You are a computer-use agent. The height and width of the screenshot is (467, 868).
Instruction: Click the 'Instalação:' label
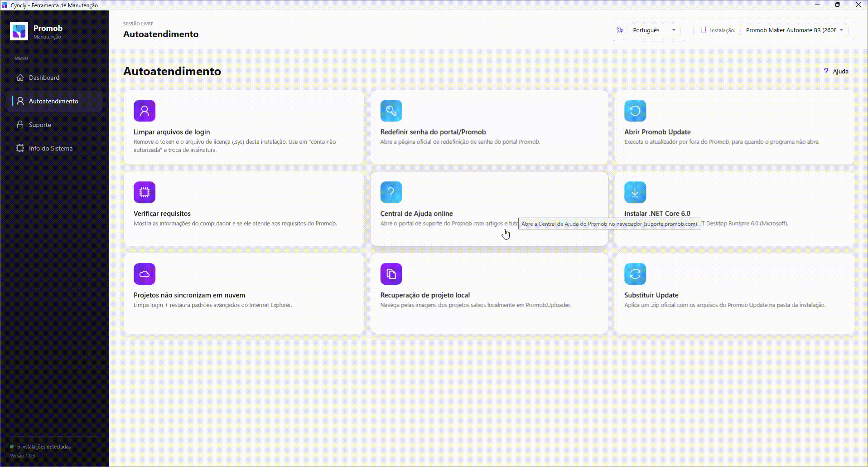coord(723,30)
